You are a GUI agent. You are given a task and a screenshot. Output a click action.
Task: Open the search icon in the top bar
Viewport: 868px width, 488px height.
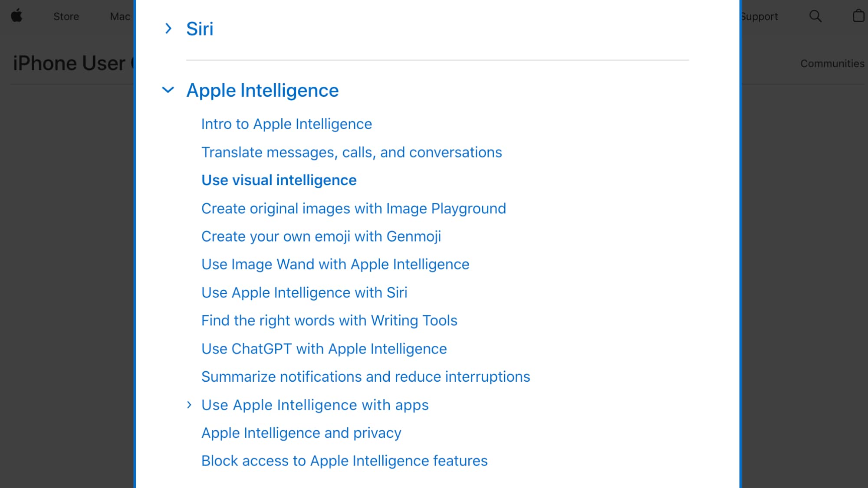click(815, 16)
